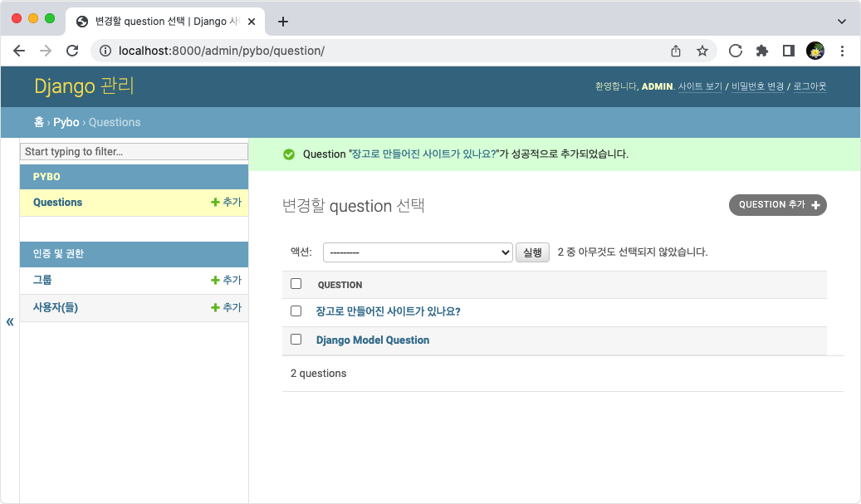Open the PYBO app section header
This screenshot has width=861, height=504.
coord(46,177)
